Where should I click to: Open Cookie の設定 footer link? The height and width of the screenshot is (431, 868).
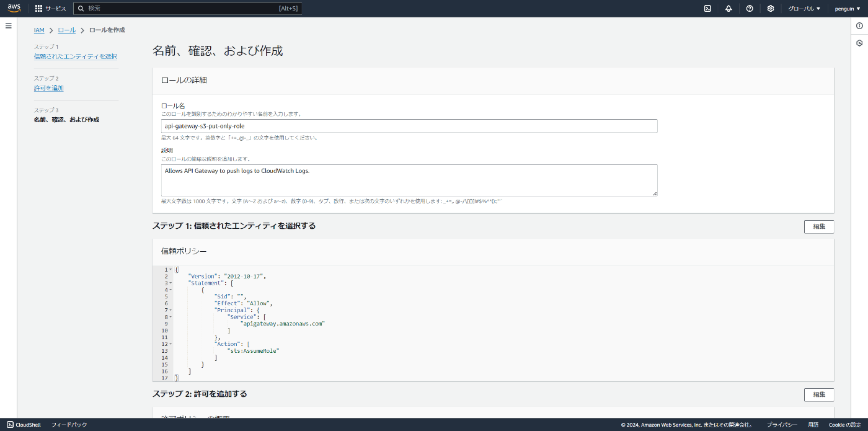845,425
